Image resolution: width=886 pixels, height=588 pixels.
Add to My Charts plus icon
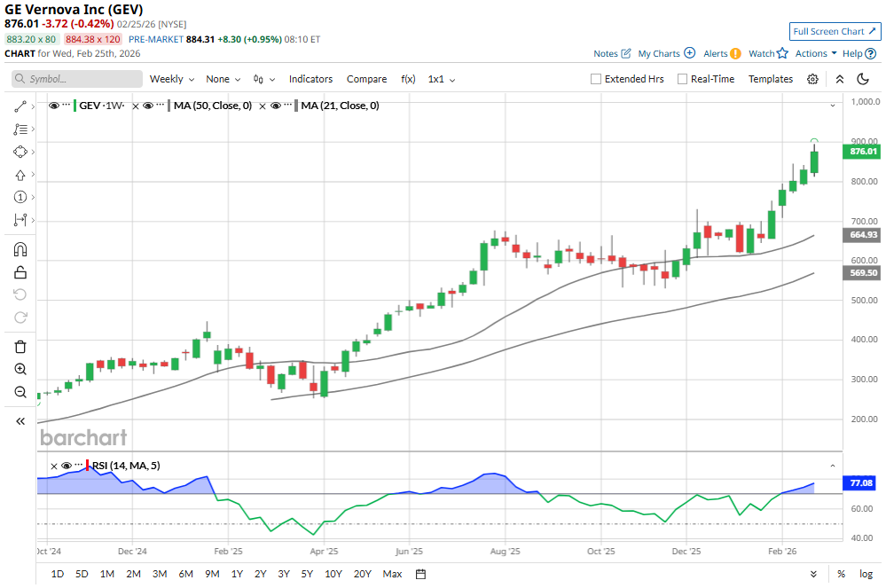pos(689,53)
